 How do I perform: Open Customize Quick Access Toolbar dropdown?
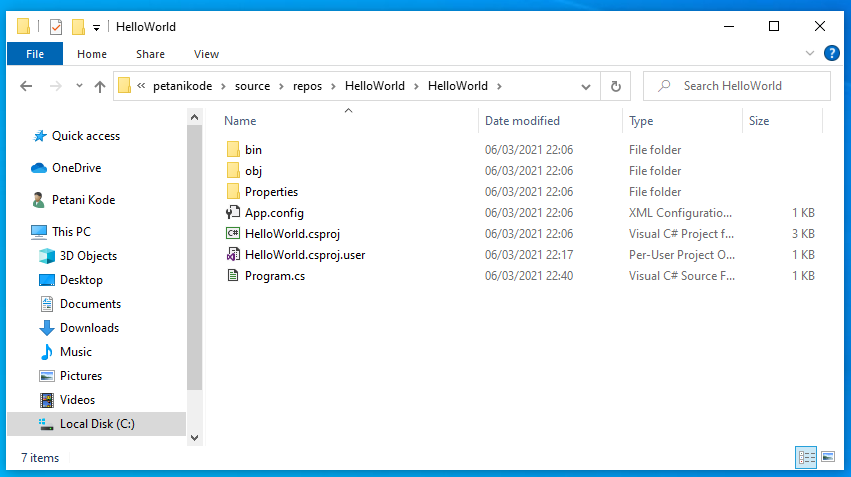coord(96,27)
